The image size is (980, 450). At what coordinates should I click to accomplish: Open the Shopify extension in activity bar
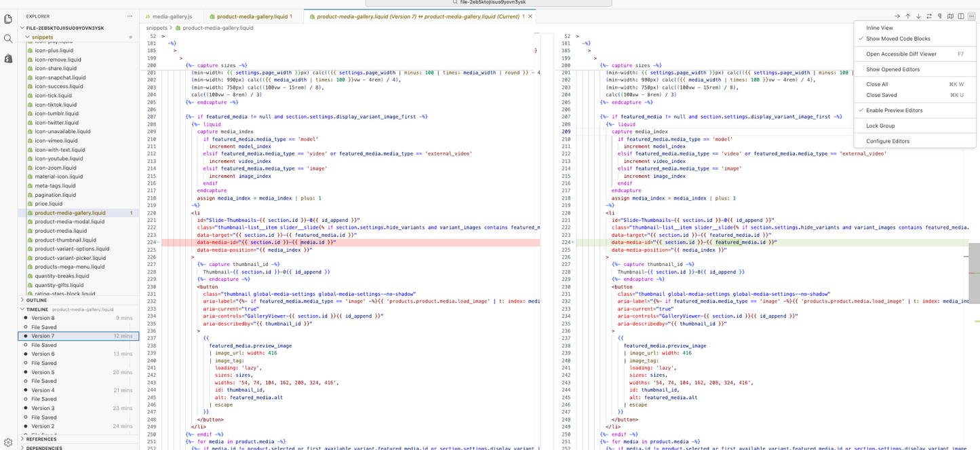coord(8,59)
